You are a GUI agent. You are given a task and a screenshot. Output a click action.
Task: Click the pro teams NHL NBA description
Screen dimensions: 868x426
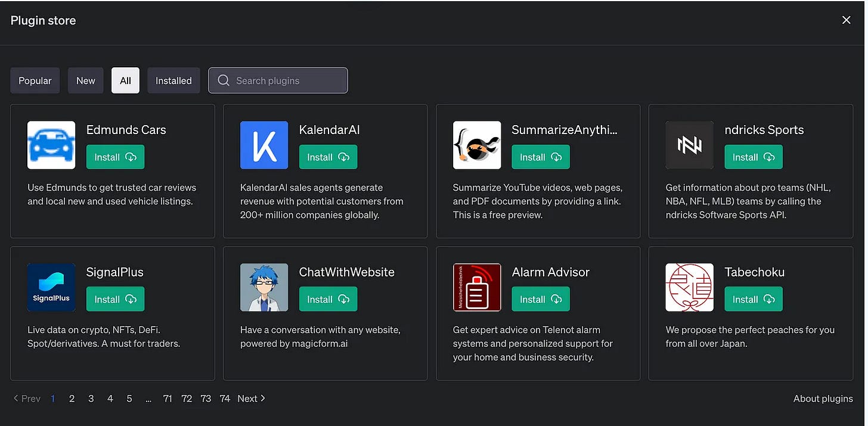[x=748, y=201]
